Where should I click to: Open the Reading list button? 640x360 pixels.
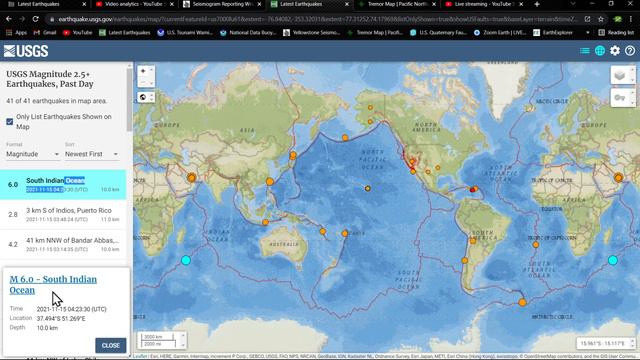click(616, 33)
